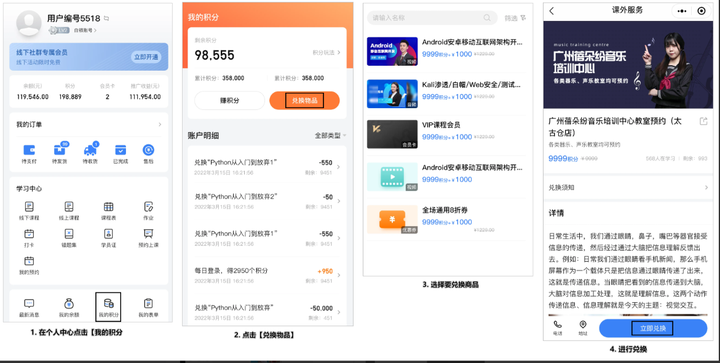Click the 学习中心 heading
Screen dimensions: 720x363
tap(29, 189)
